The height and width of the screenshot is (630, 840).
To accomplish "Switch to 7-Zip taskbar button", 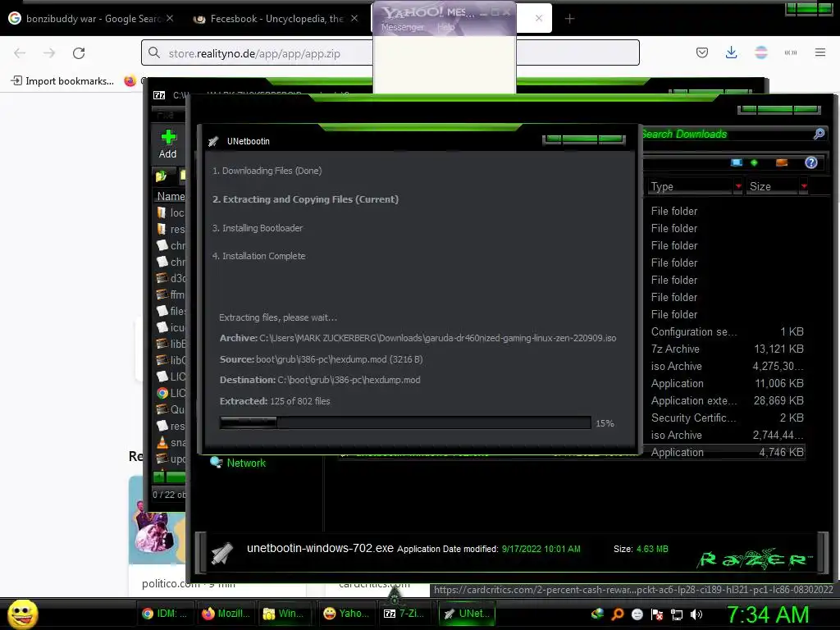I will (404, 614).
